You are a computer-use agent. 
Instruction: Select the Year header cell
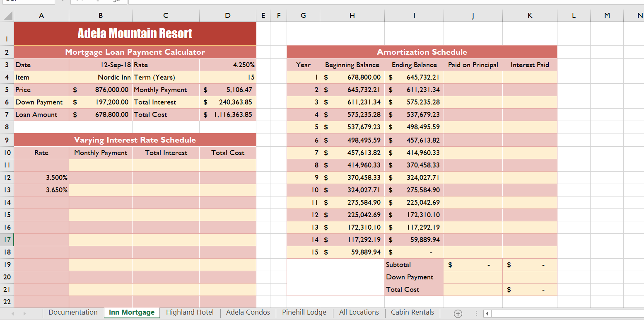coord(304,65)
